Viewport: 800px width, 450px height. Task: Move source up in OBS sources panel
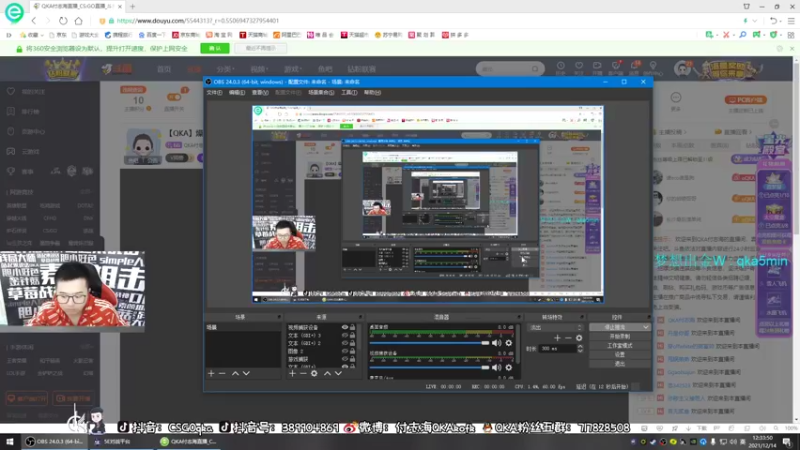click(327, 373)
